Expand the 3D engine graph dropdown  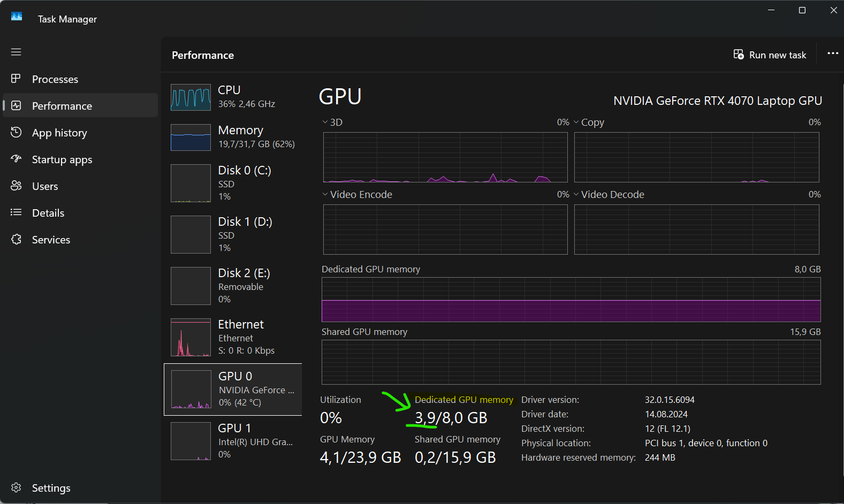tap(325, 122)
